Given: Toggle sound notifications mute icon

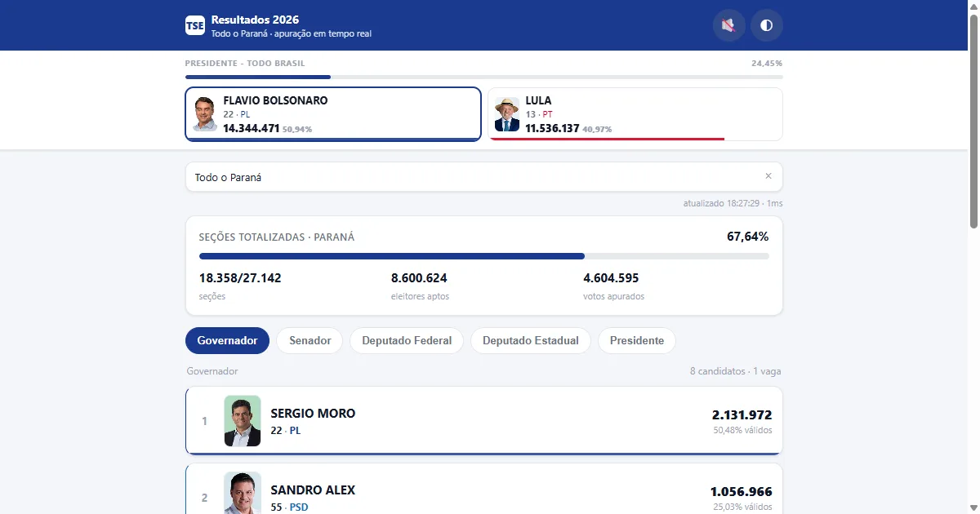Looking at the screenshot, I should click(728, 25).
